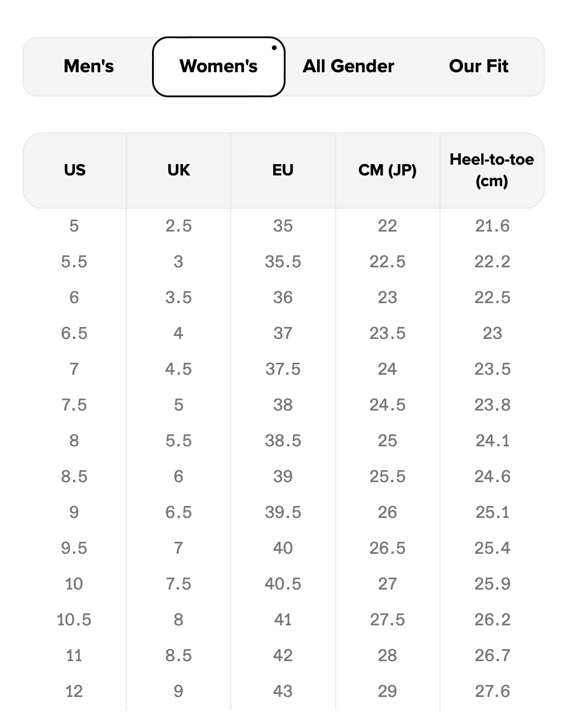
Task: Click the Heel-to-toe (cm) column header
Action: [x=492, y=171]
